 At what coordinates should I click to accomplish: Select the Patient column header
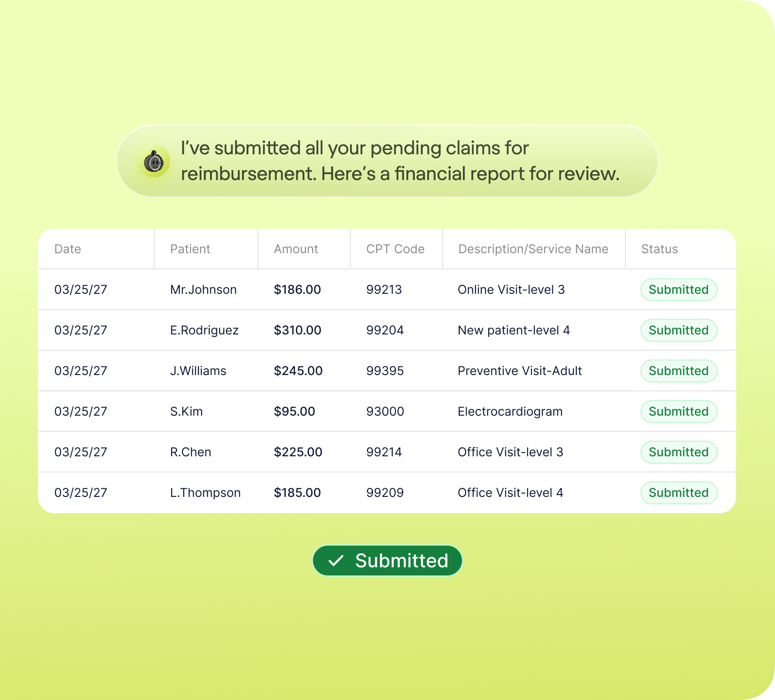[190, 249]
